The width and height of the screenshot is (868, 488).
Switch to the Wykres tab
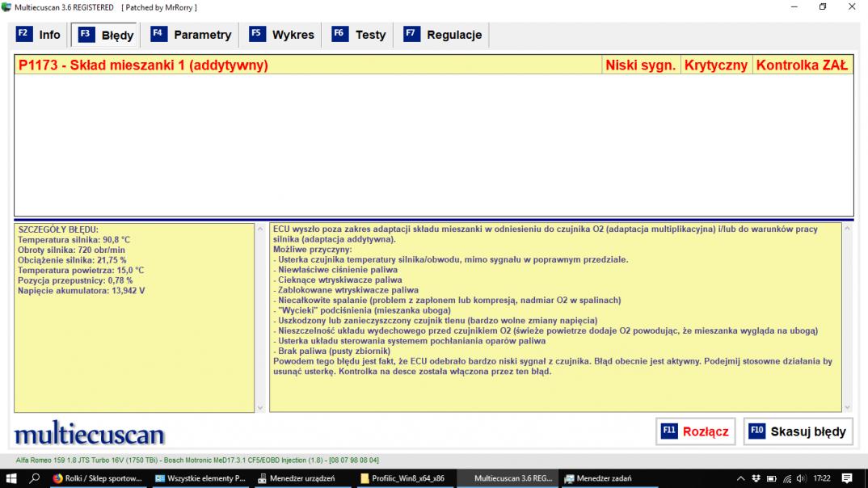pyautogui.click(x=282, y=35)
